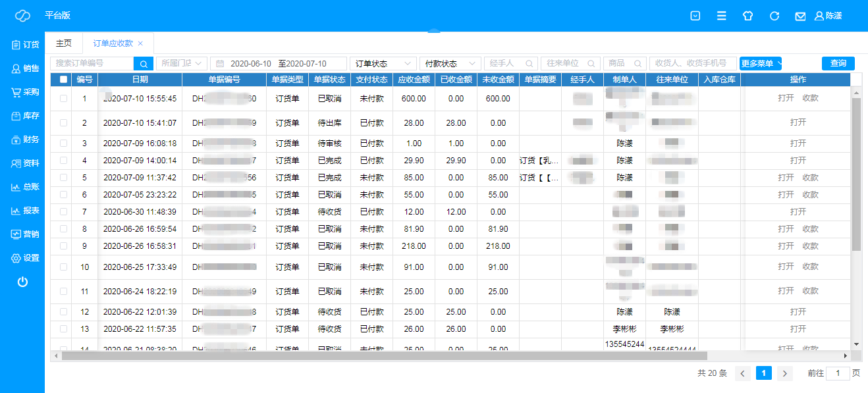Click the power logout icon in sidebar
This screenshot has width=868, height=393.
click(x=22, y=282)
